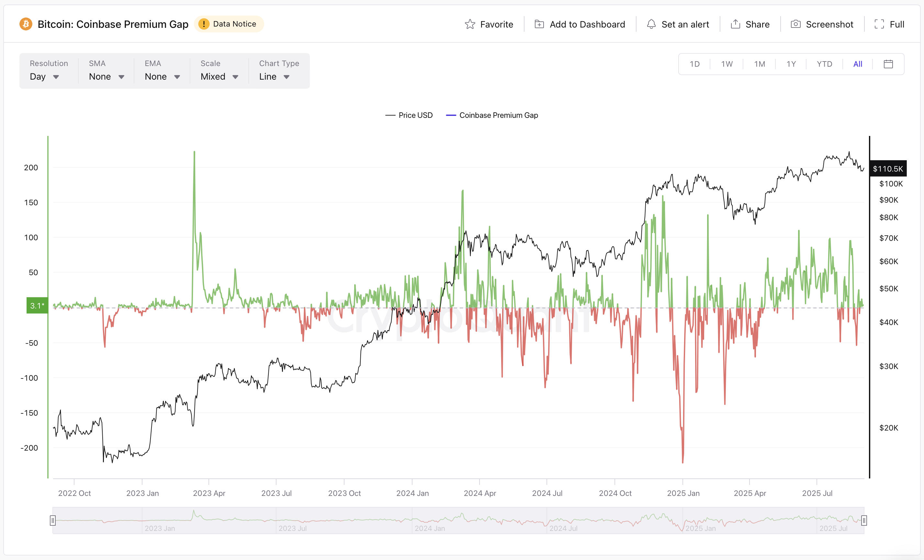The image size is (924, 560).
Task: Click the 2025 Jul x-axis label
Action: point(817,493)
